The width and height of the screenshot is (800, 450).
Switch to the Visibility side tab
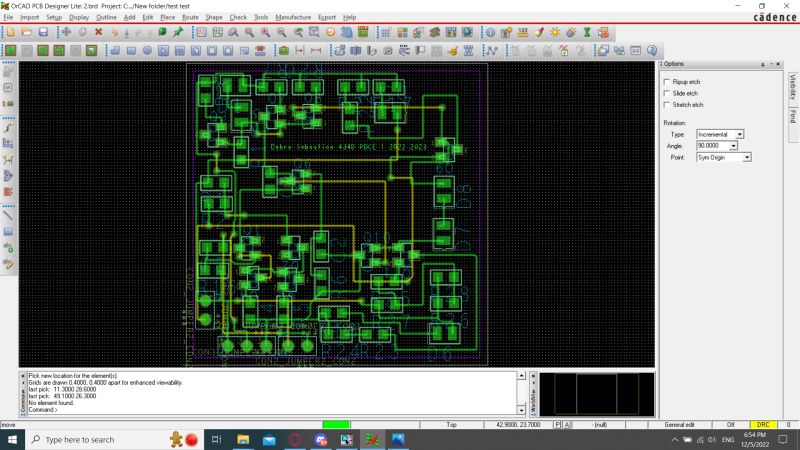click(792, 87)
